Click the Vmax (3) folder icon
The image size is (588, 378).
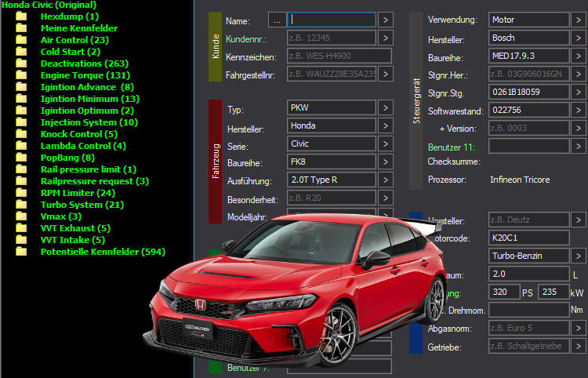click(21, 216)
